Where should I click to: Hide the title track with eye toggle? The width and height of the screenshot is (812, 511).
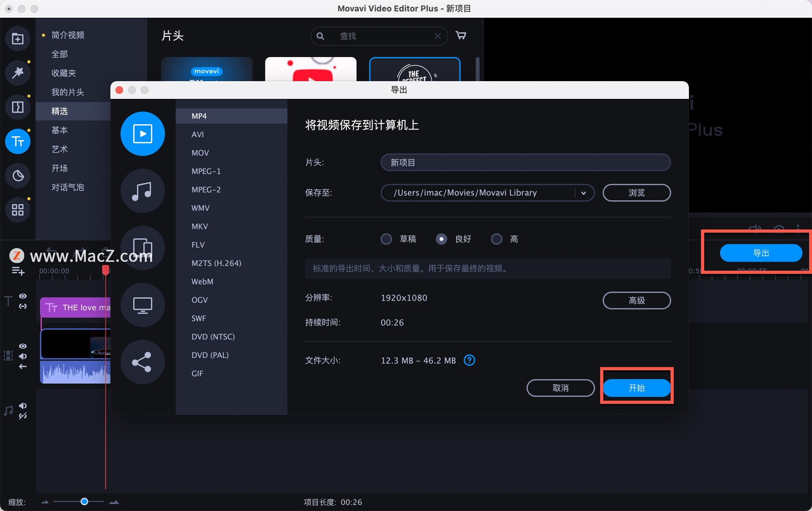point(23,295)
